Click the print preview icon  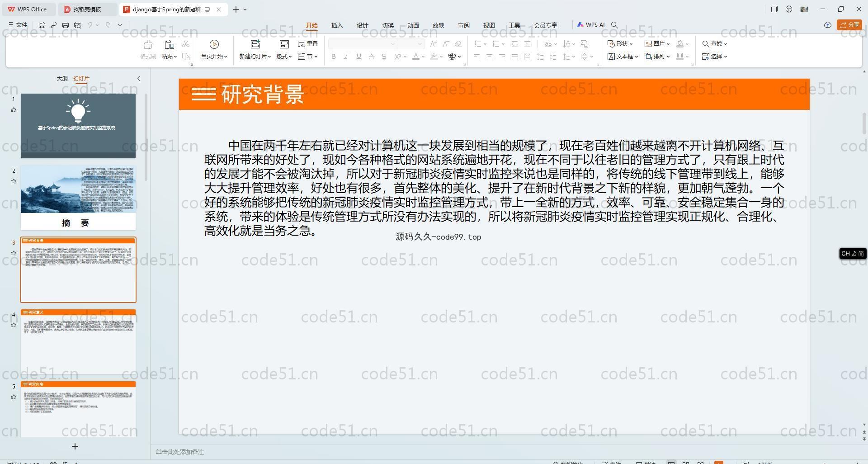pos(77,25)
